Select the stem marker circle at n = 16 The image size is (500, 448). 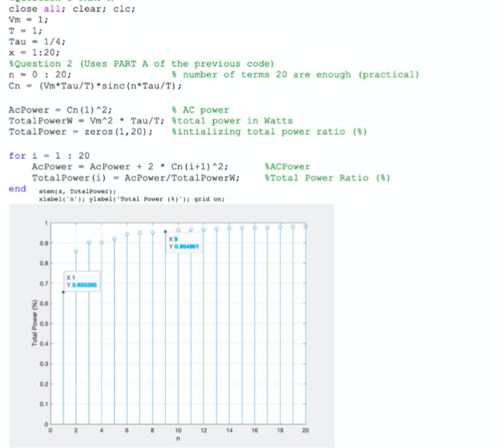[x=255, y=228]
